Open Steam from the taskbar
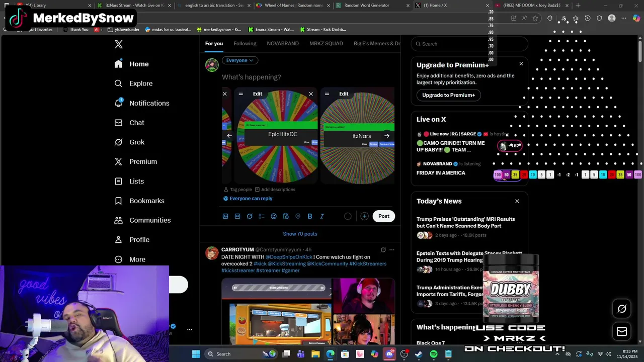644x362 pixels. tap(419, 354)
